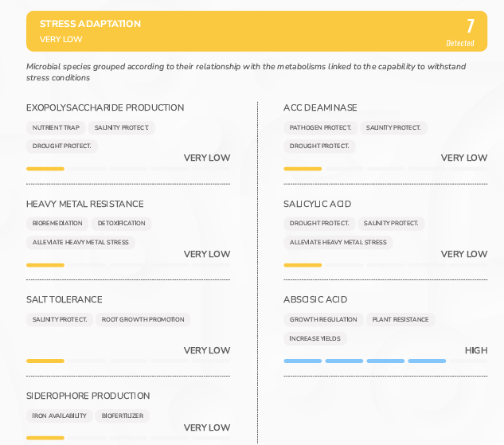Click the Stress Adaptation yellow header banner

239,31
